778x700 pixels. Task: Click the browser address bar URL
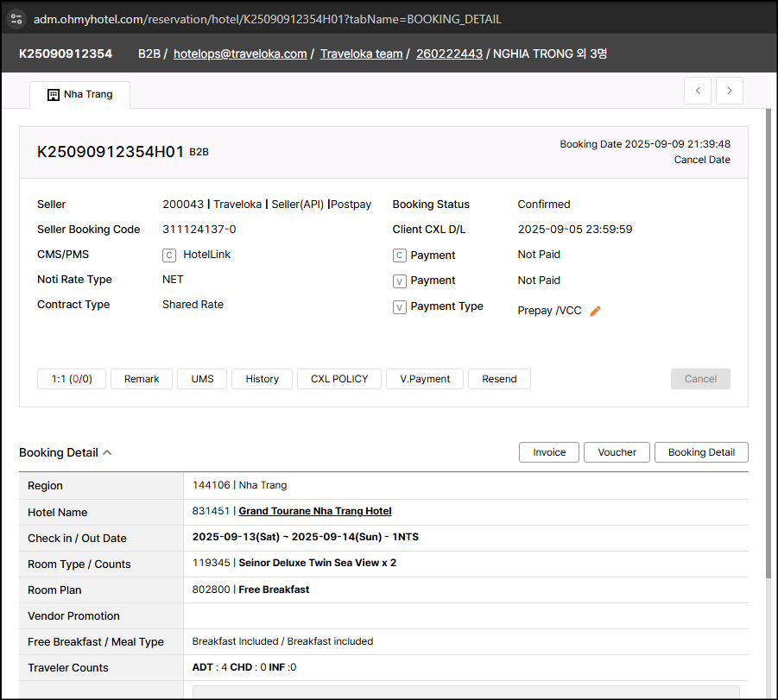click(268, 19)
